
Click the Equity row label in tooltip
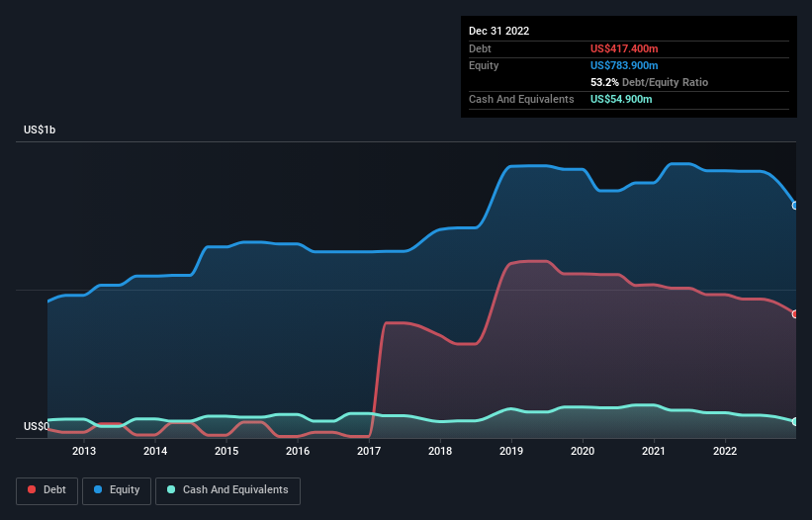[x=484, y=65]
